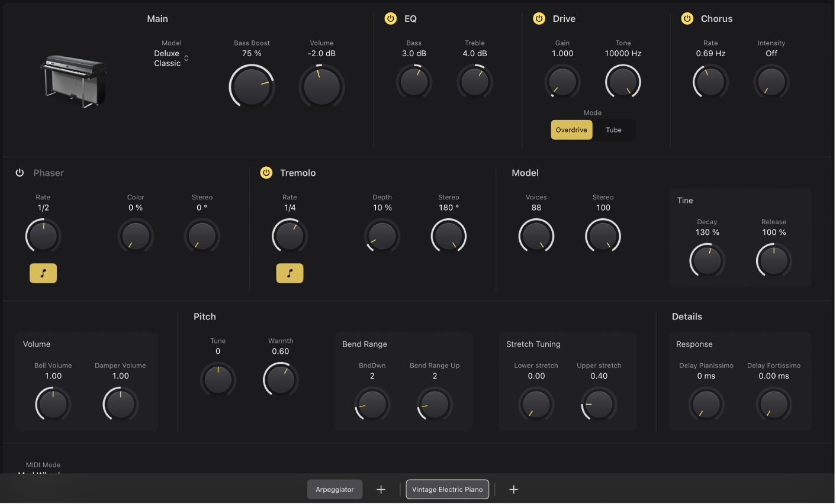Click the Main Volume knob

[x=321, y=86]
